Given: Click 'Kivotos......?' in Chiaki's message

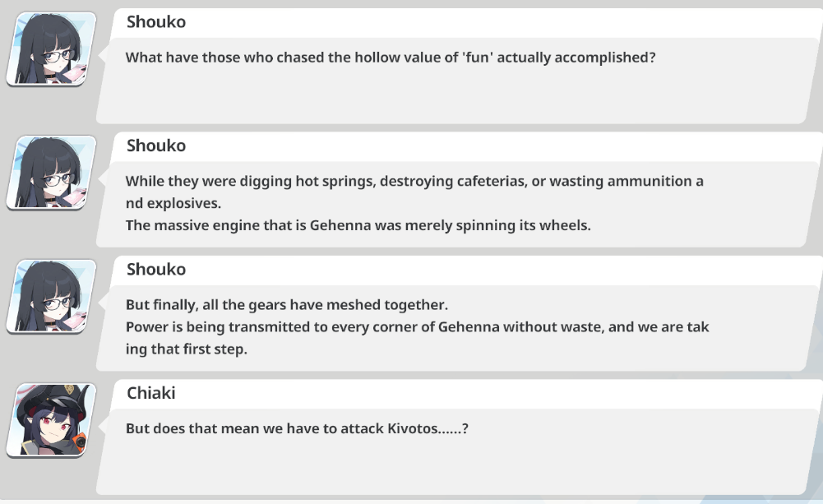Looking at the screenshot, I should 428,428.
